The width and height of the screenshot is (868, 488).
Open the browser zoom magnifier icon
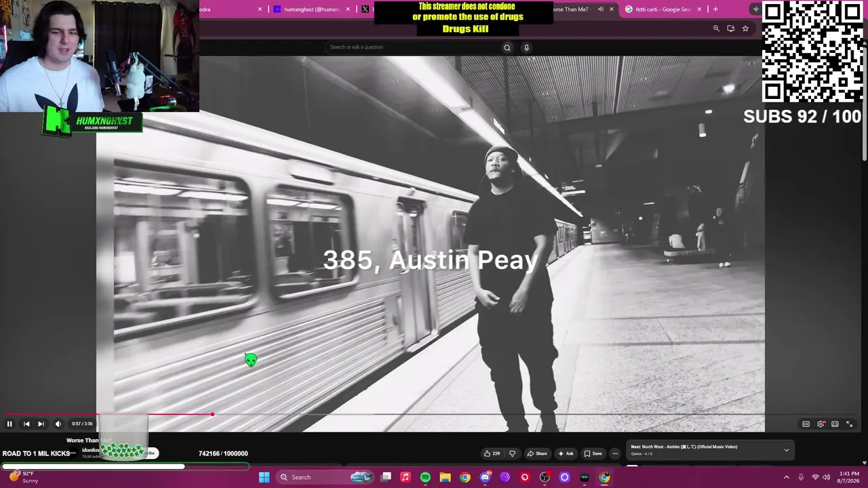(x=716, y=28)
